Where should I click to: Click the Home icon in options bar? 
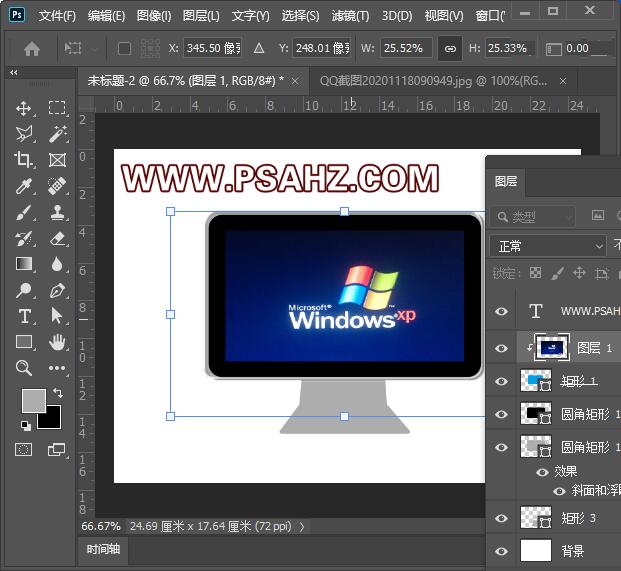tap(32, 49)
